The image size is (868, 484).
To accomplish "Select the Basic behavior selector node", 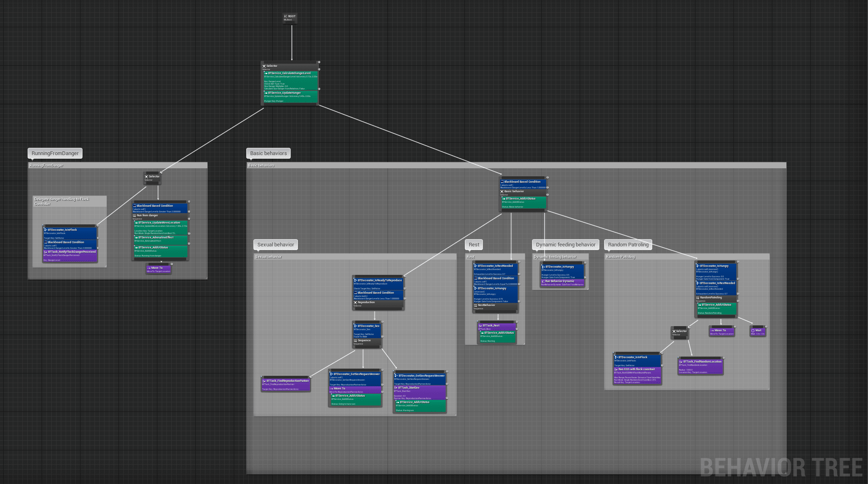I will click(523, 193).
